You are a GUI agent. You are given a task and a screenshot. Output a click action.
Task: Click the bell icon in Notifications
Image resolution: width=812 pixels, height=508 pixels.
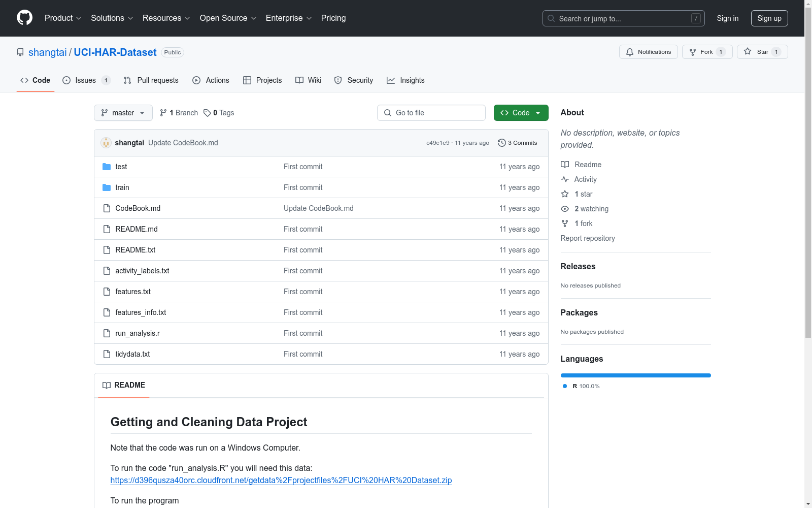coord(630,52)
